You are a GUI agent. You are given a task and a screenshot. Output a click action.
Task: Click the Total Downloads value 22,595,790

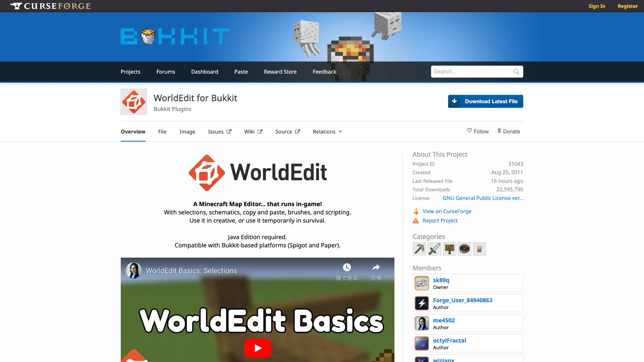[x=509, y=189]
